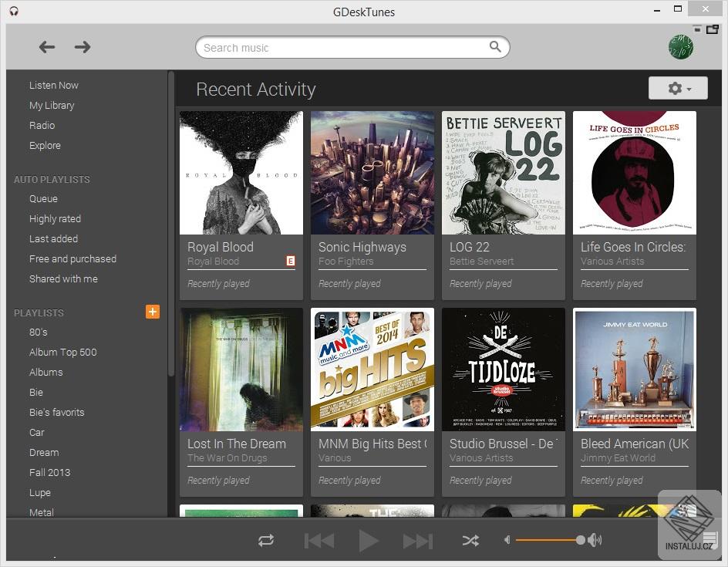Image resolution: width=728 pixels, height=567 pixels.
Task: Open Life Goes In Circles album cover
Action: 635,173
